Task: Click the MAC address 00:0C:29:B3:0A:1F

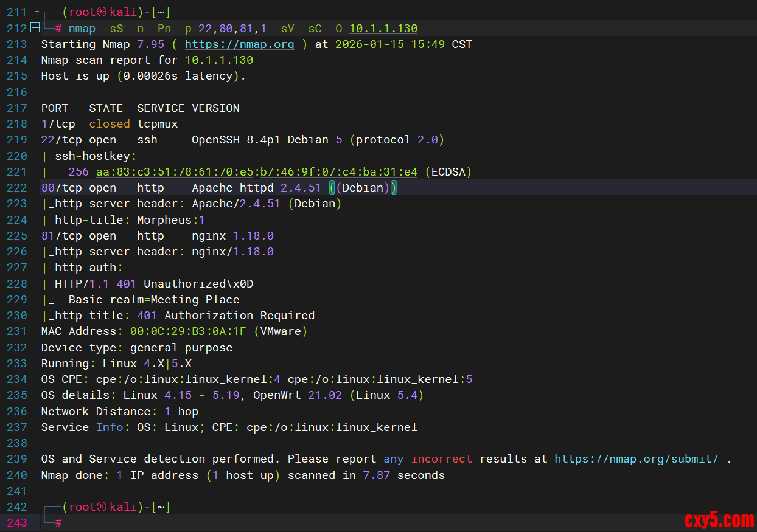Action: tap(188, 331)
